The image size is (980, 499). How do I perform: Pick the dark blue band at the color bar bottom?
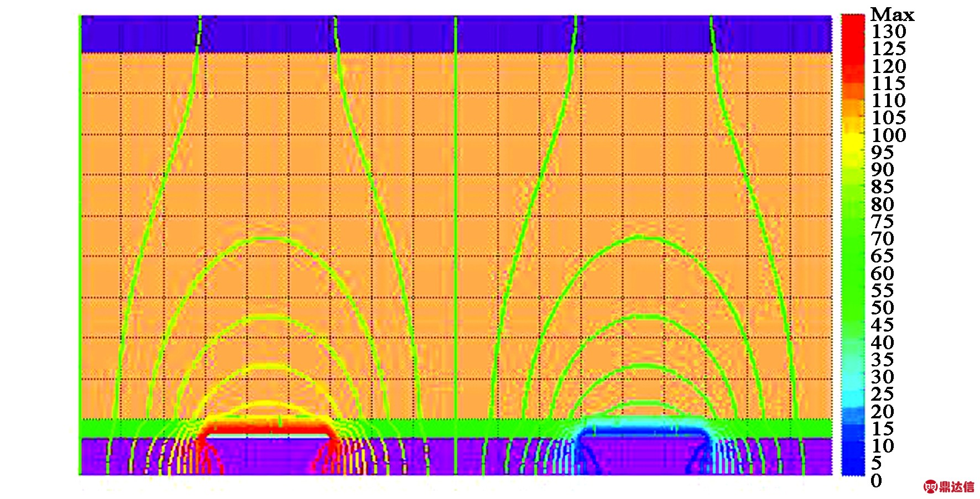click(853, 459)
